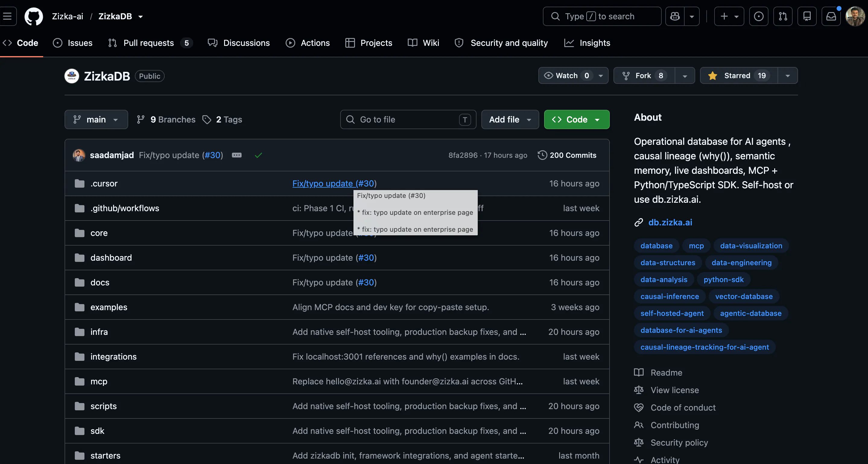This screenshot has width=868, height=464.
Task: Click the Code of conduct heart icon
Action: click(638, 407)
